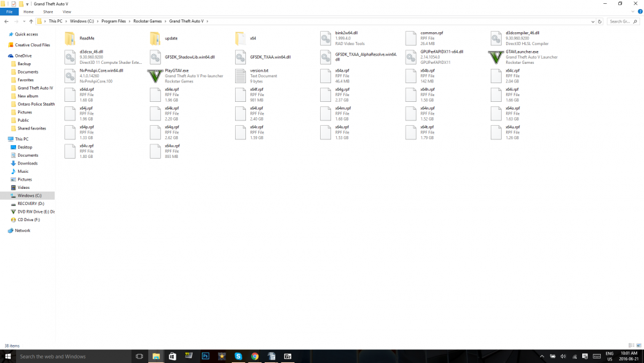Select the x64a.rpf file icon
The width and height of the screenshot is (644, 363).
pyautogui.click(x=325, y=76)
